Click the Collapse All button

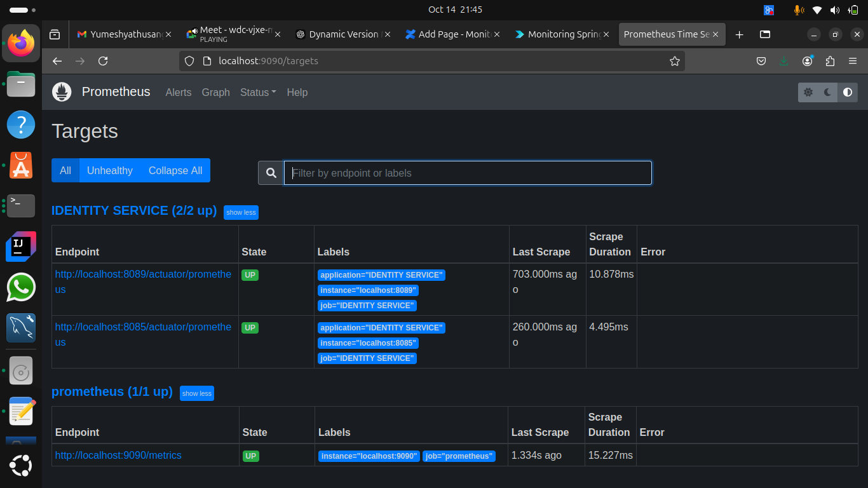click(175, 170)
